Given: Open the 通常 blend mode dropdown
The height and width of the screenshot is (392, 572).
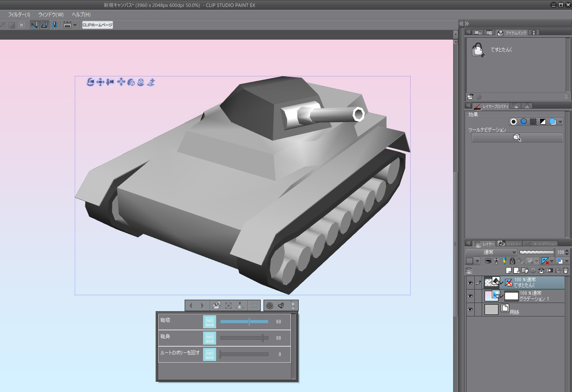Looking at the screenshot, I should point(491,252).
